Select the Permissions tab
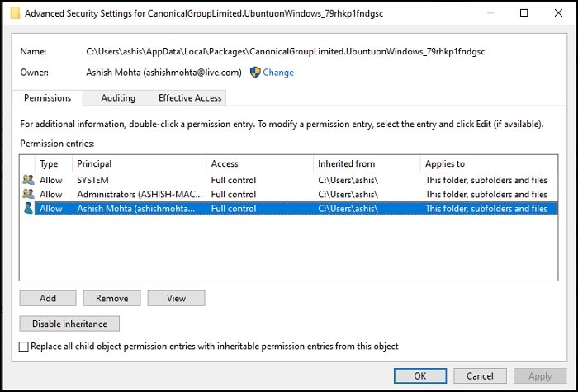The image size is (578, 392). point(48,98)
